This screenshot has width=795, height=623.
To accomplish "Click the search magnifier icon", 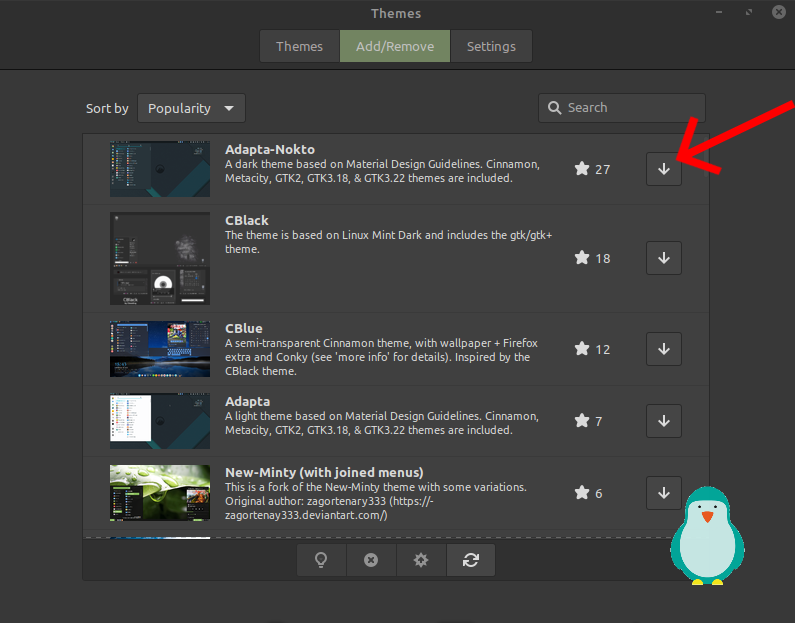I will point(555,108).
